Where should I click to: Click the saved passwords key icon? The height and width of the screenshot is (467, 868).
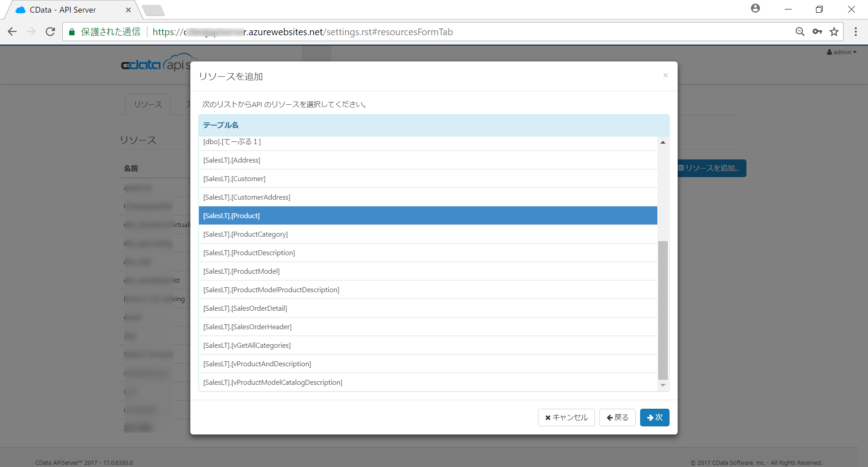[x=817, y=32]
